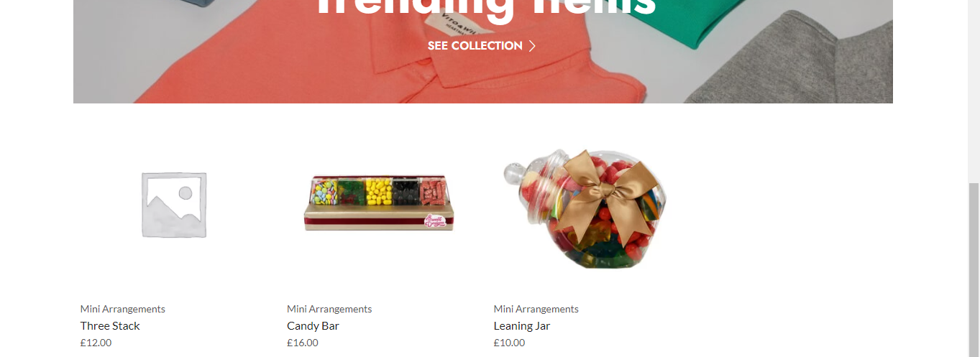
Task: Click the chevron arrow beside SEE COLLECTION
Action: click(x=532, y=46)
